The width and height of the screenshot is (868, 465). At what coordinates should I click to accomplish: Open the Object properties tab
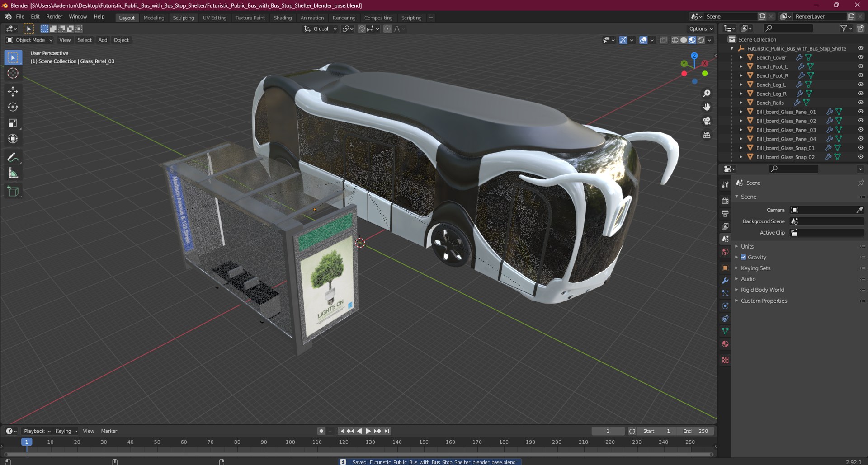click(x=725, y=268)
